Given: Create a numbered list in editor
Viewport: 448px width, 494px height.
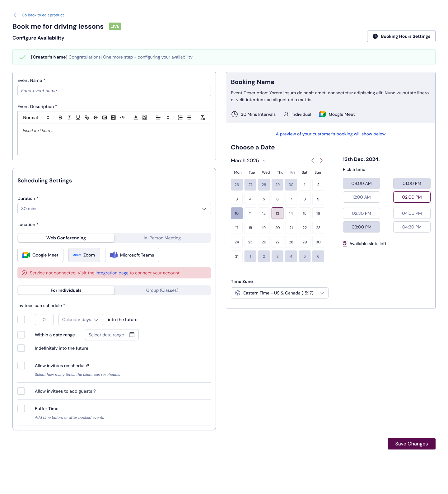Looking at the screenshot, I should (x=180, y=118).
